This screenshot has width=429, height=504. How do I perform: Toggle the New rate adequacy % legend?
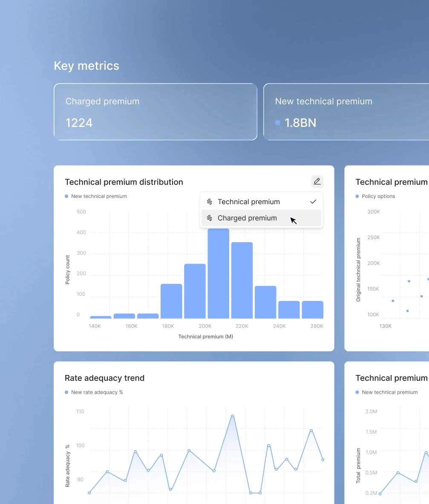click(x=94, y=392)
